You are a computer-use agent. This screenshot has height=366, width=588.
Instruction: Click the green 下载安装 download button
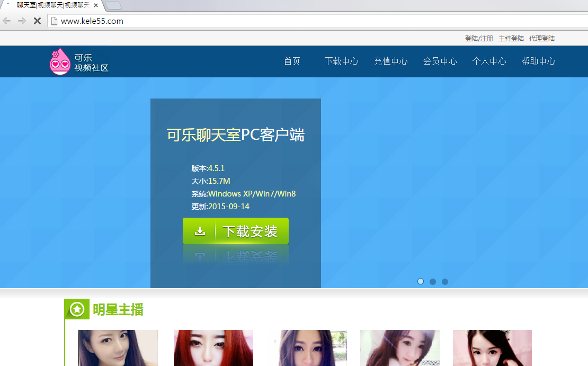236,231
